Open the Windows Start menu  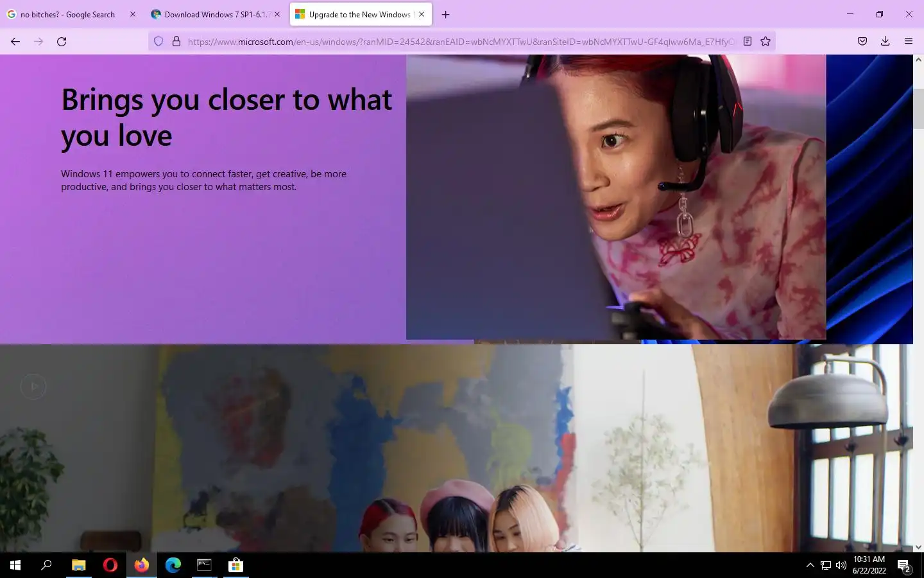(x=15, y=565)
